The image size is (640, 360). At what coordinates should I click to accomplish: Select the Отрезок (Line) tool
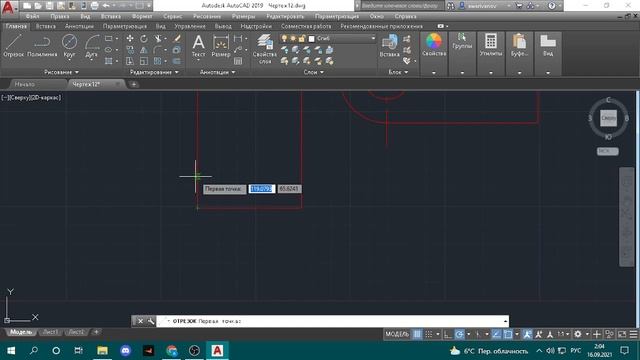pyautogui.click(x=13, y=45)
